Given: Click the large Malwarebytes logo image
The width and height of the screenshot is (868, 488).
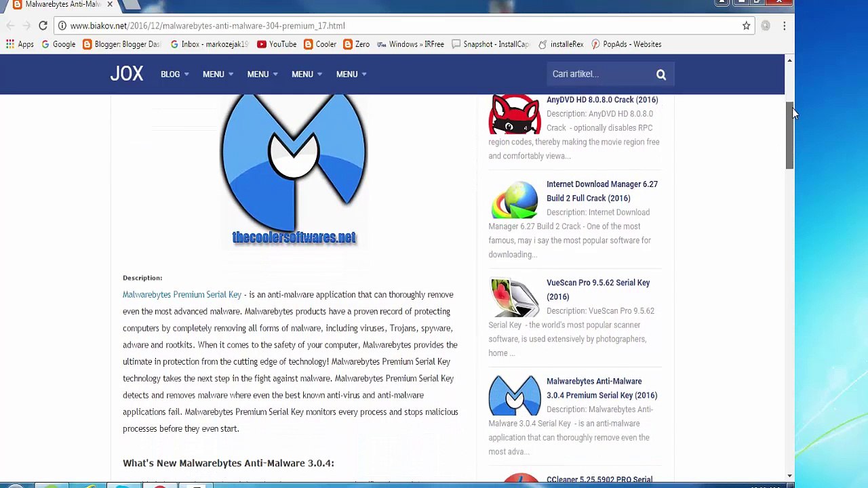Looking at the screenshot, I should (x=294, y=171).
